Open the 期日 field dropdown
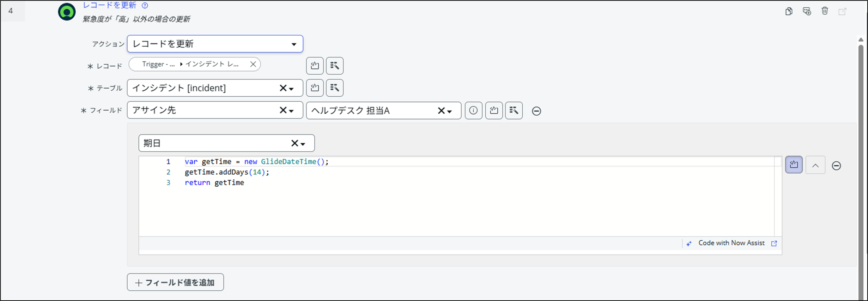 point(303,144)
